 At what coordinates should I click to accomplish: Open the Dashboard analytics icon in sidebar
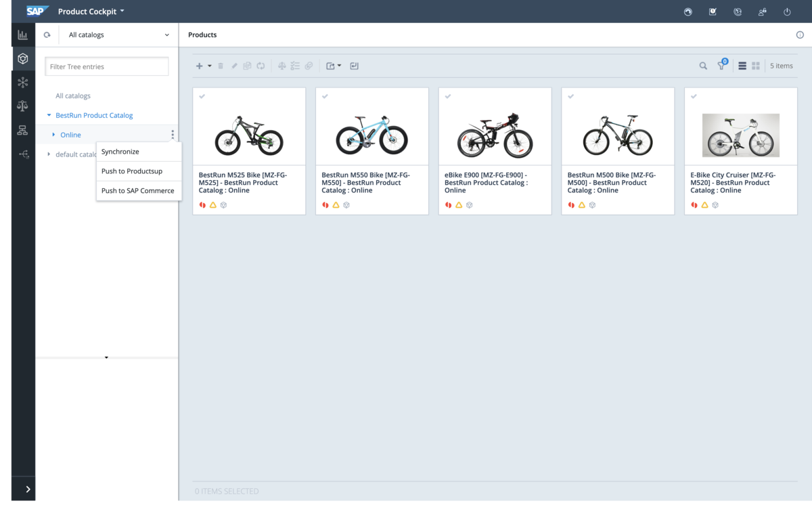pos(22,34)
